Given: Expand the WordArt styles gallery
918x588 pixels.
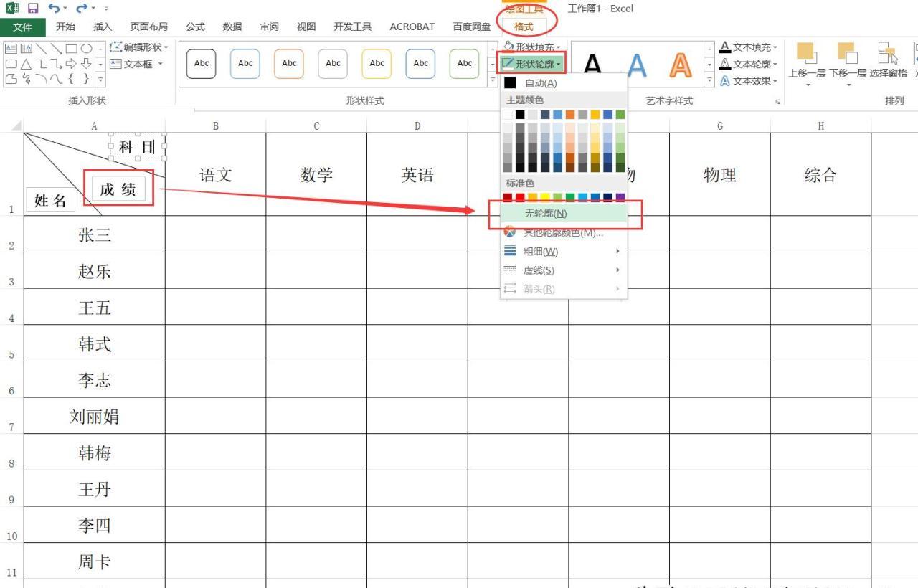Looking at the screenshot, I should [x=710, y=81].
